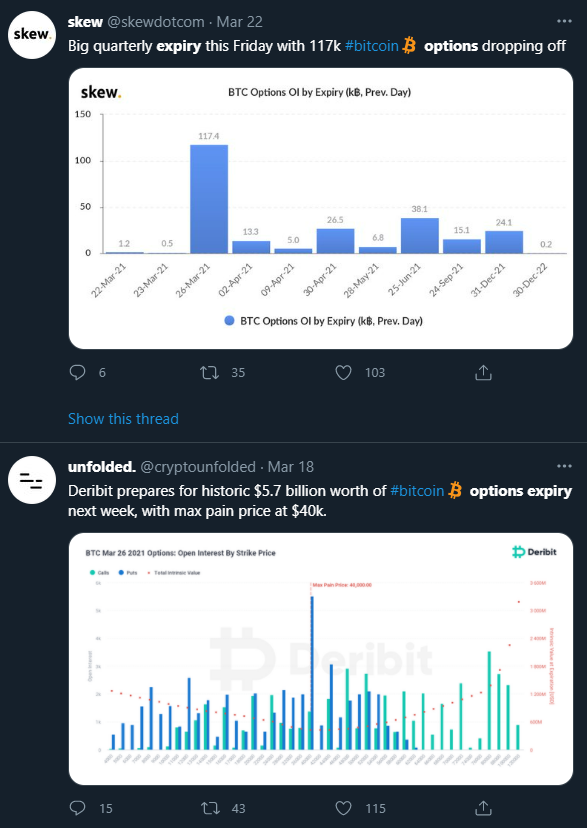
Task: Open @cryptounfolded handle
Action: (198, 467)
